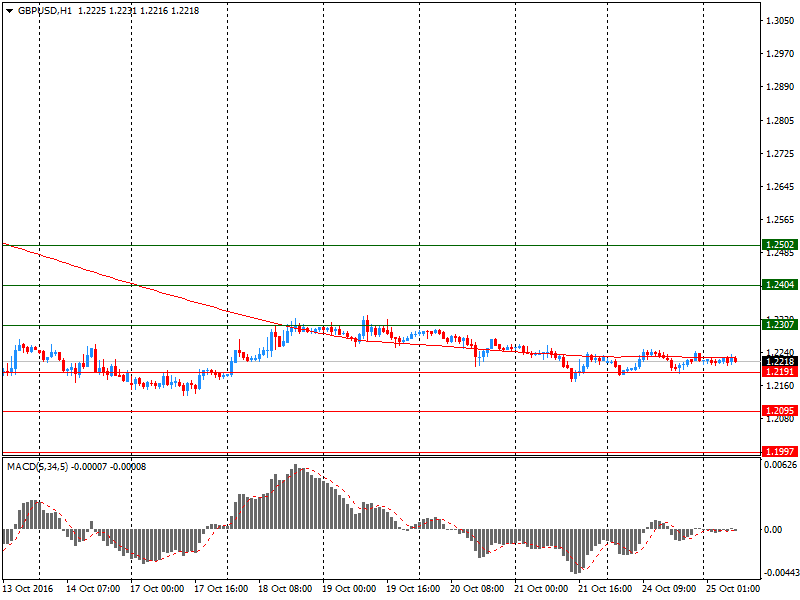The image size is (800, 600).
Task: Click the MACD scale value -0.00443
Action: tap(781, 573)
